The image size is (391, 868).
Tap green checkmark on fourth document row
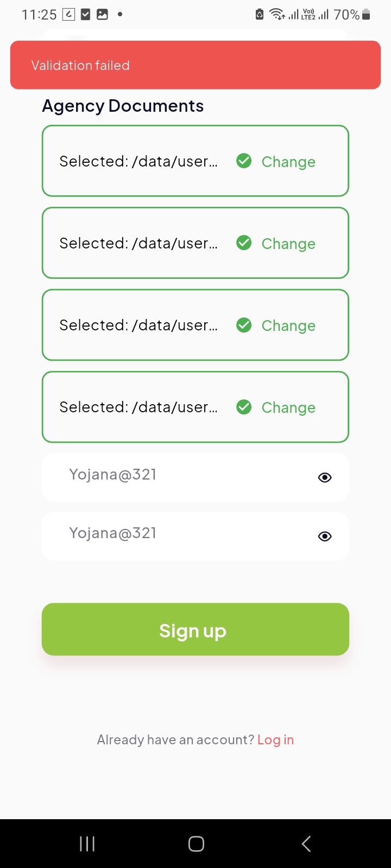click(x=244, y=407)
